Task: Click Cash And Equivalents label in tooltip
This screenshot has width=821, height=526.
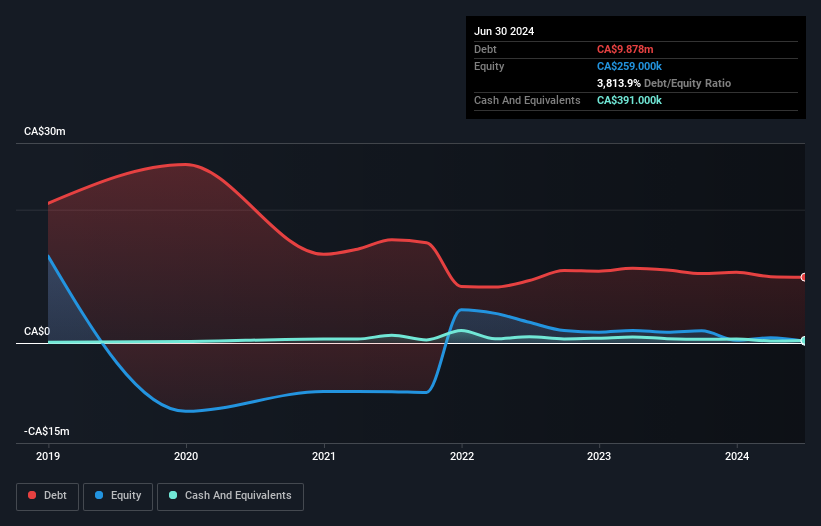Action: tap(527, 100)
